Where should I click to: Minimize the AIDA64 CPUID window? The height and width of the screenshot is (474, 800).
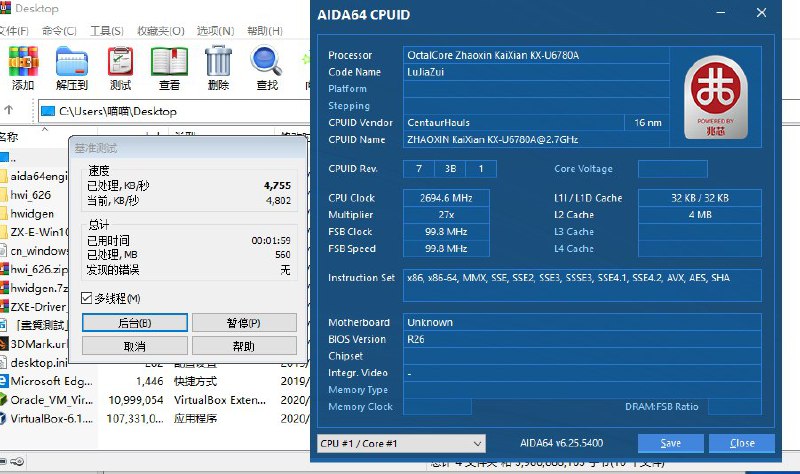click(x=720, y=13)
